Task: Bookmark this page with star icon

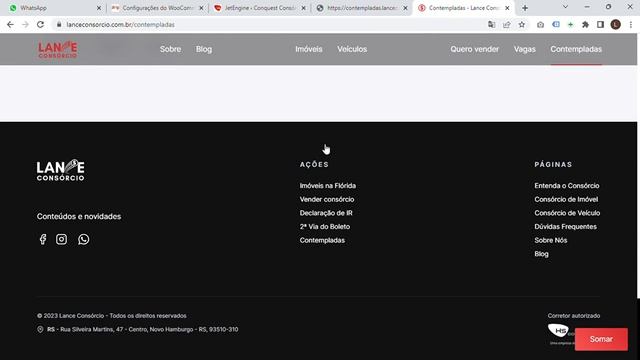Action: 522,24
